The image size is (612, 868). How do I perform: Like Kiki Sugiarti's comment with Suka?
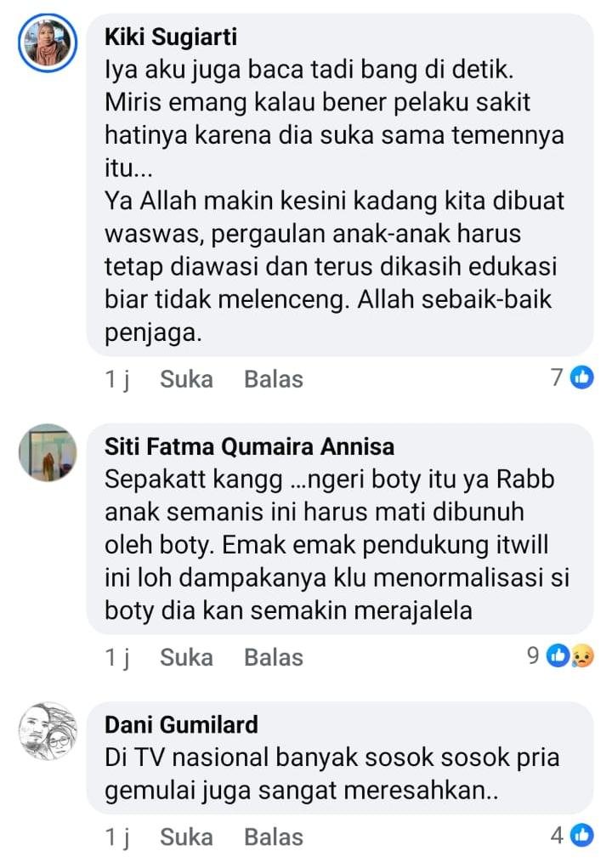[x=186, y=379]
